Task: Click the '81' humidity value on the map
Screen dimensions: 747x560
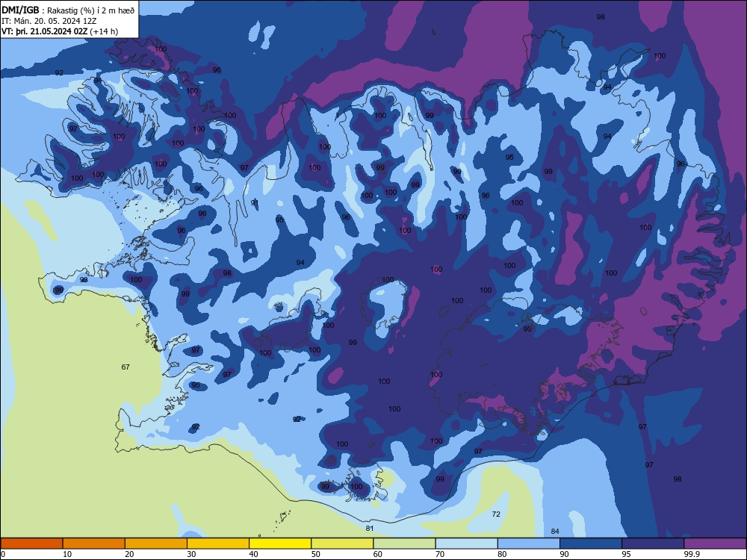Action: pyautogui.click(x=370, y=529)
